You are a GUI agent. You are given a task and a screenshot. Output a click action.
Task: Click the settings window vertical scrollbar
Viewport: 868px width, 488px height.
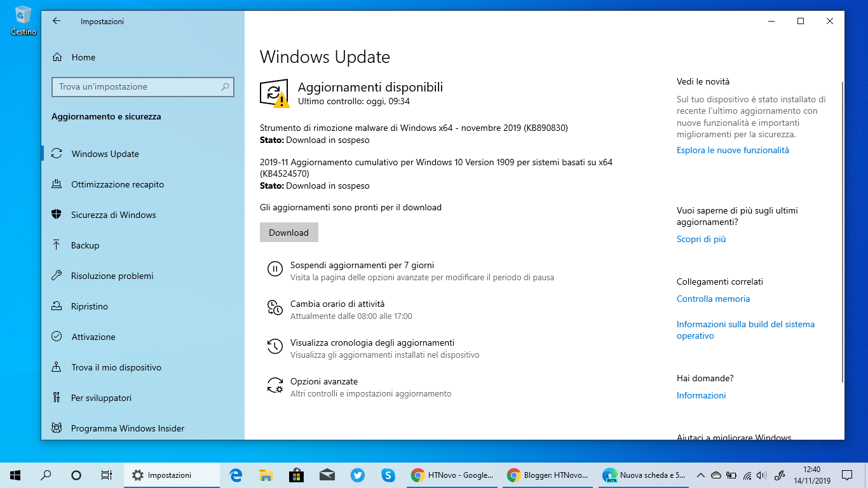(843, 231)
